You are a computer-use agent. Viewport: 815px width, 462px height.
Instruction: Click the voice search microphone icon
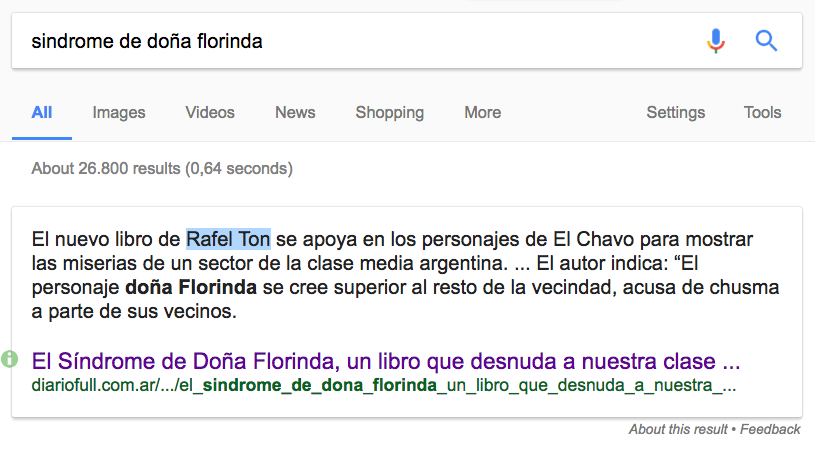[715, 41]
